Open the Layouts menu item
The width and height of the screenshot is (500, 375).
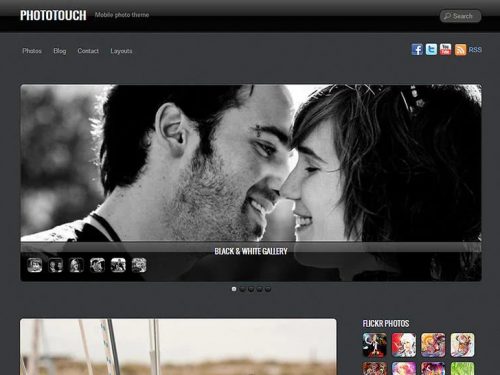tap(121, 51)
